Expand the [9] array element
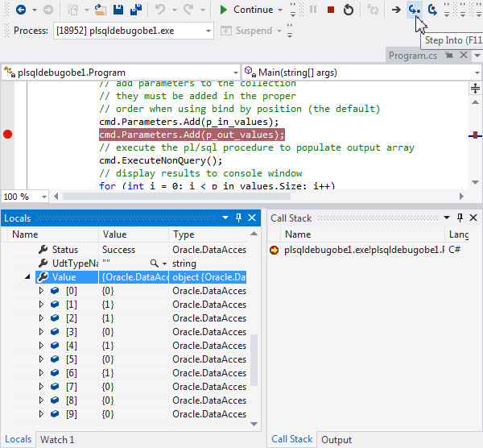The image size is (483, 448). (x=41, y=414)
